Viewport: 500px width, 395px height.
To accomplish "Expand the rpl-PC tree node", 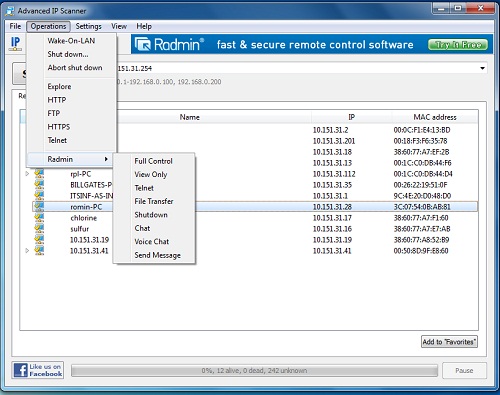I will point(27,174).
